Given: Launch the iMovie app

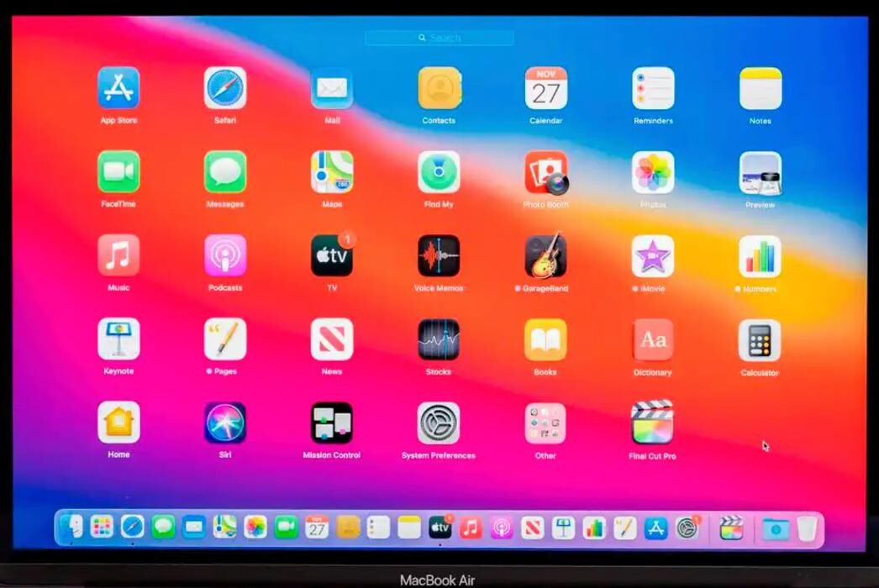Looking at the screenshot, I should [652, 255].
